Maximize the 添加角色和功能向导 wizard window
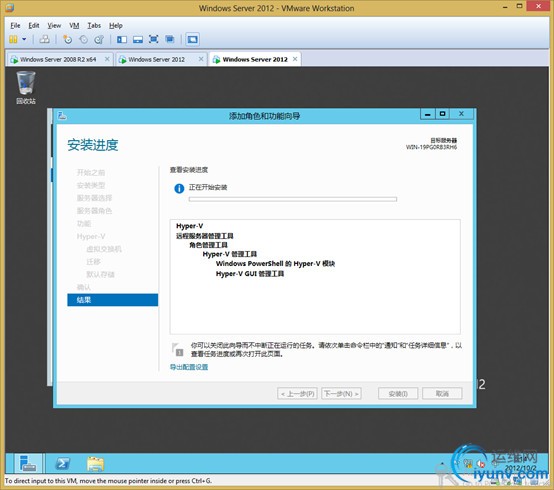Screen dimensions: 554x490 tap(442, 114)
